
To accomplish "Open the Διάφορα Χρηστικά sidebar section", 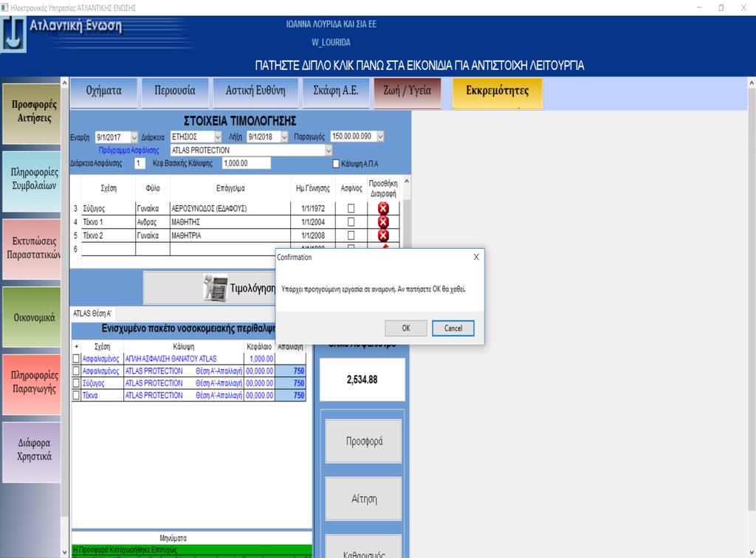I will (32, 452).
